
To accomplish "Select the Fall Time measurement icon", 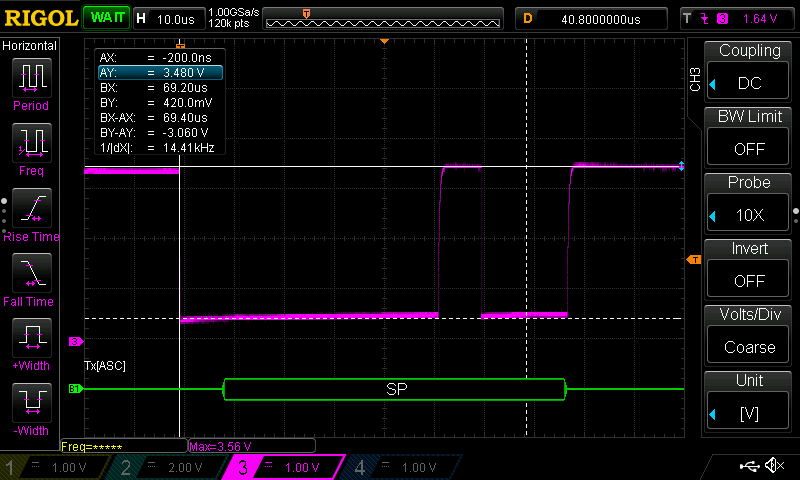I will pos(32,272).
